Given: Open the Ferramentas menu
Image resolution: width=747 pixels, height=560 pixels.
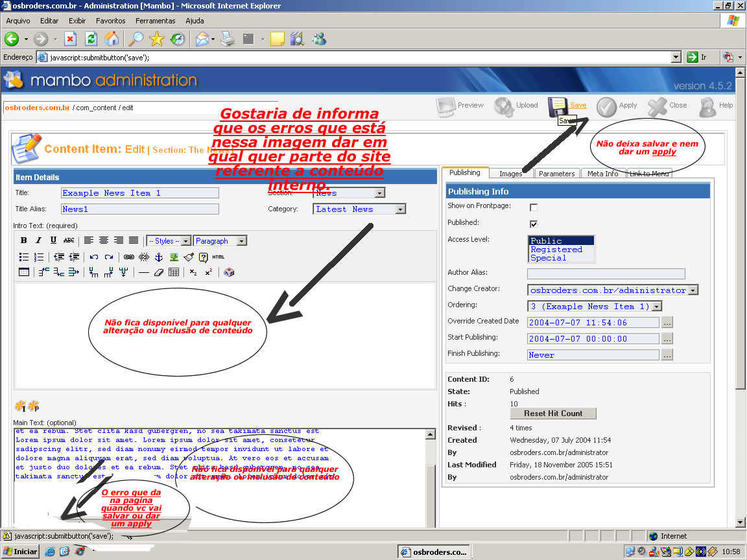Looking at the screenshot, I should 156,21.
